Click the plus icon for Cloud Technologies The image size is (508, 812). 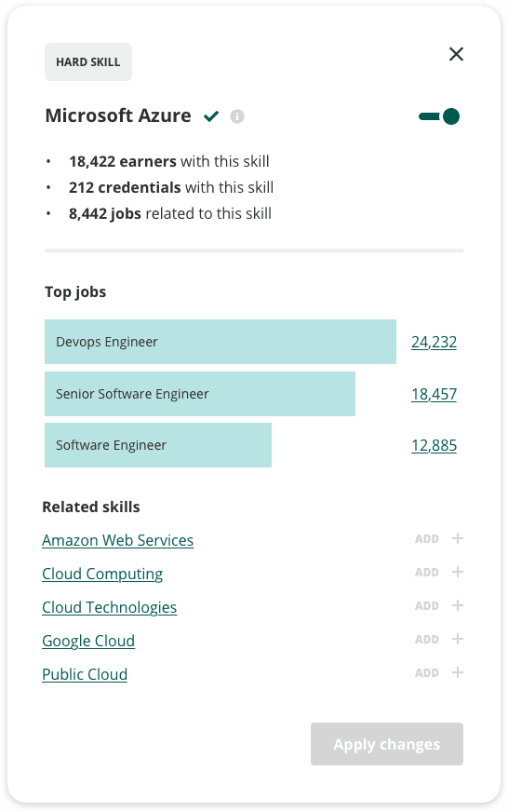click(x=458, y=605)
